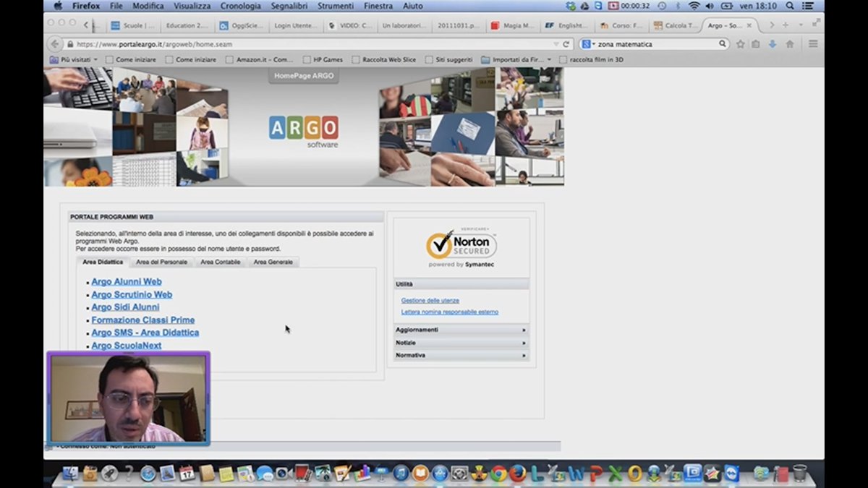Open the Firefox icon in the Dock
The height and width of the screenshot is (488, 868).
point(518,474)
